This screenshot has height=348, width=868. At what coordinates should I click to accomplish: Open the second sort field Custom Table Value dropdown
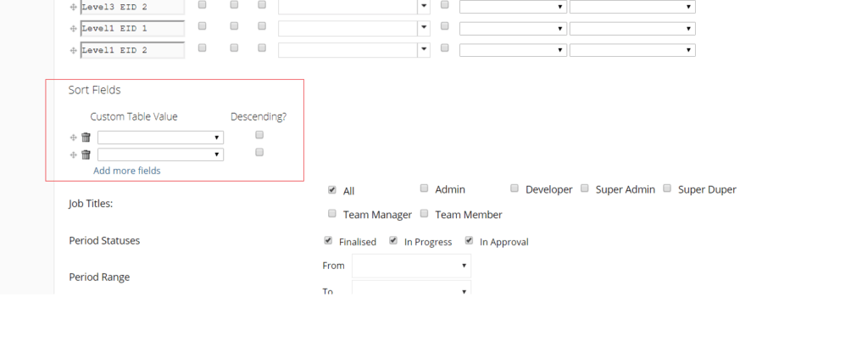pos(160,154)
